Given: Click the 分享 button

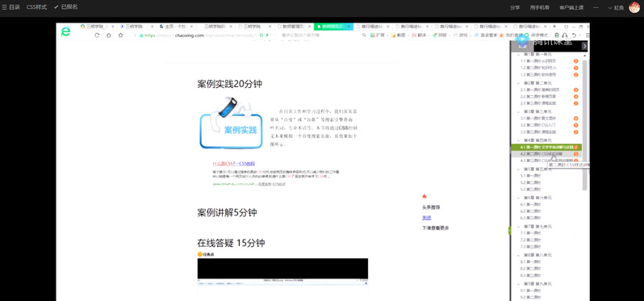Looking at the screenshot, I should coord(515,7).
